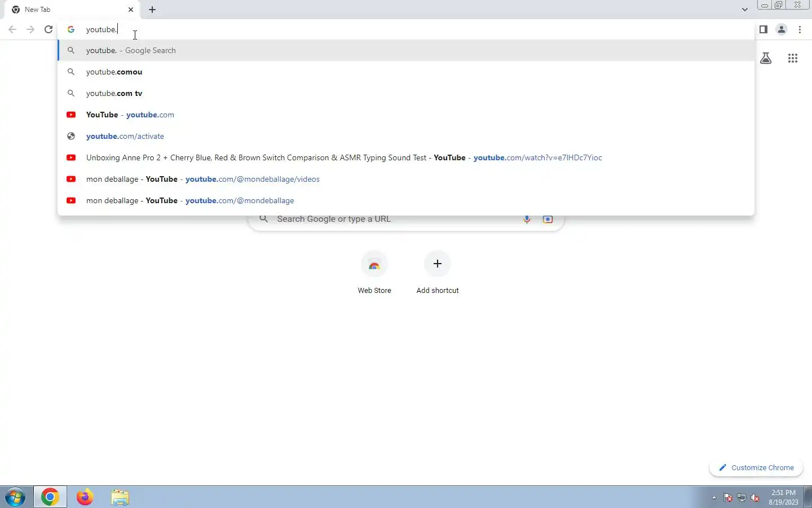Reload the page with the refresh icon

point(48,29)
